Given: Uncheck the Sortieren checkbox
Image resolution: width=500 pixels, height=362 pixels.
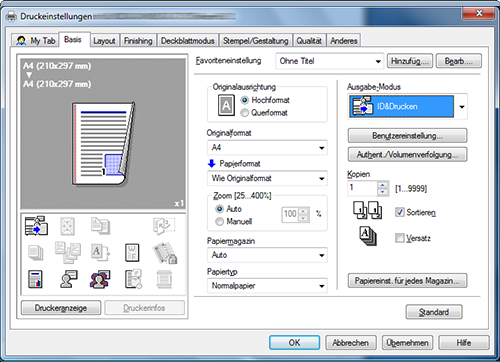Looking at the screenshot, I should [400, 212].
